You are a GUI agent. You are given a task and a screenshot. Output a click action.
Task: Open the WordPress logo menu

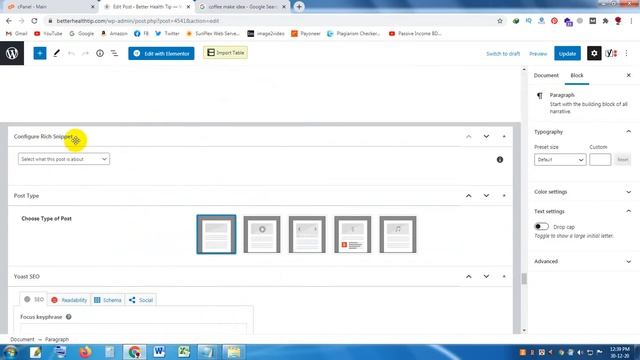point(12,53)
